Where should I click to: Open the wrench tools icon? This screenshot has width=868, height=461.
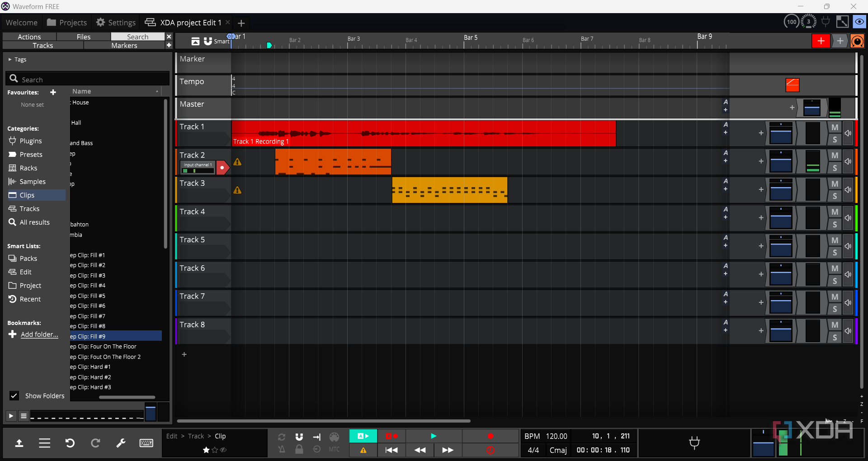(121, 443)
